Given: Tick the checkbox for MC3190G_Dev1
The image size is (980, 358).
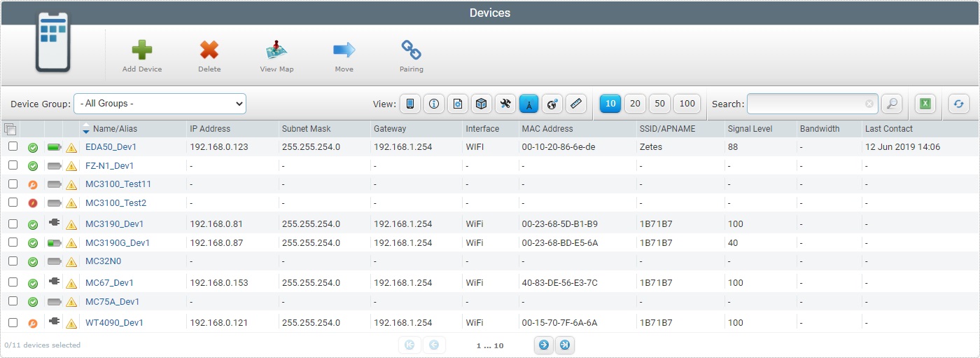Looking at the screenshot, I should (13, 242).
